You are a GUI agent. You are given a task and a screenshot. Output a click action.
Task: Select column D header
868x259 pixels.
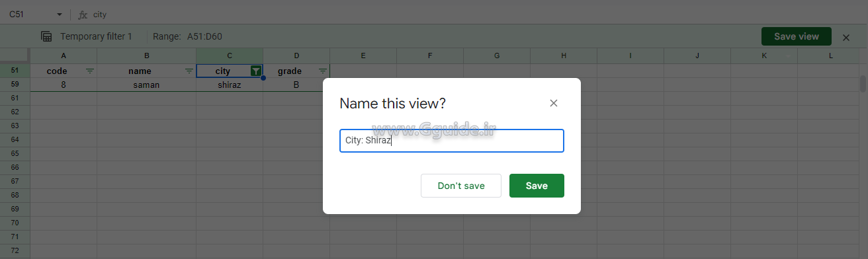click(x=296, y=56)
